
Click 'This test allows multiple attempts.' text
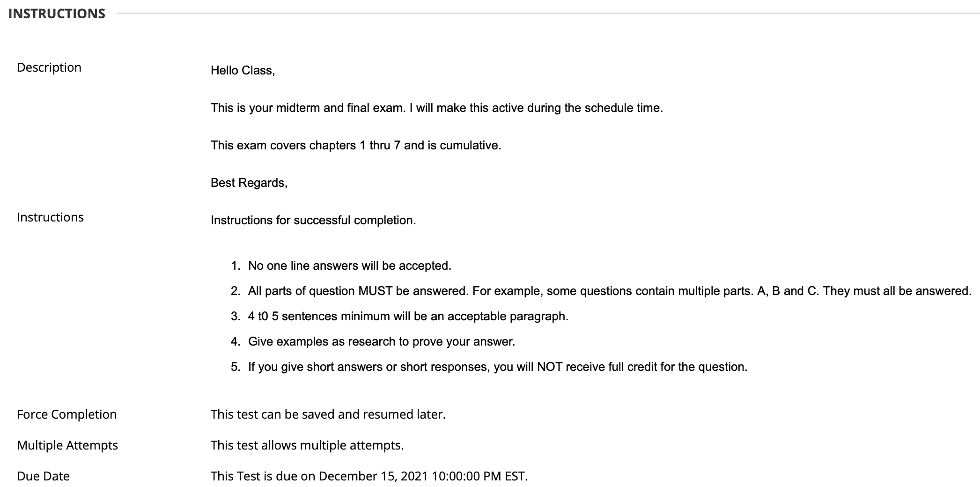tap(307, 445)
